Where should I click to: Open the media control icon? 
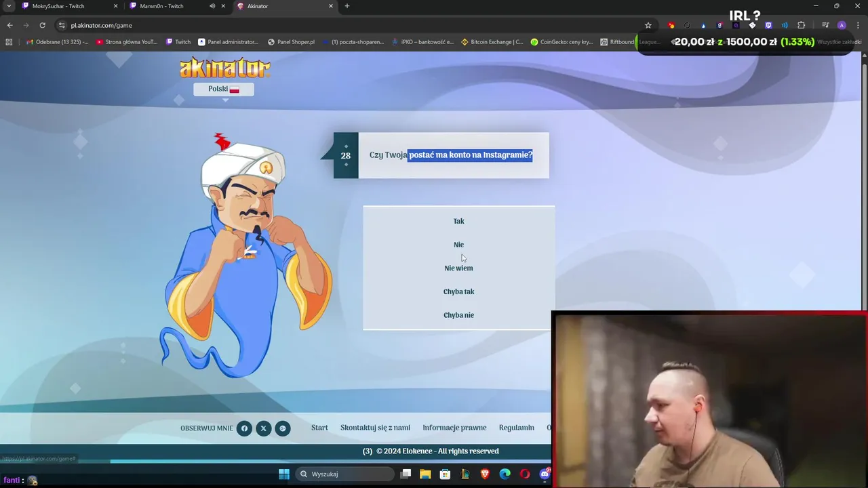(825, 25)
